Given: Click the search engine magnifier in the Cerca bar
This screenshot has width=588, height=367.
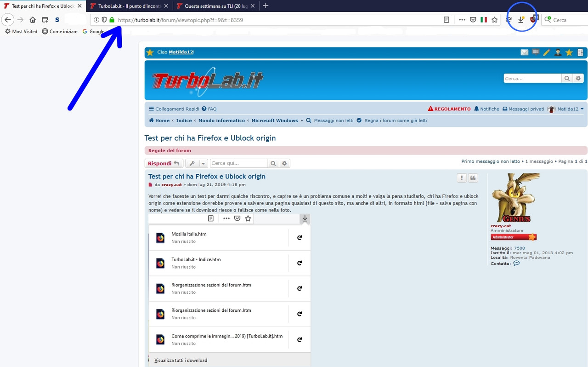Looking at the screenshot, I should (548, 20).
